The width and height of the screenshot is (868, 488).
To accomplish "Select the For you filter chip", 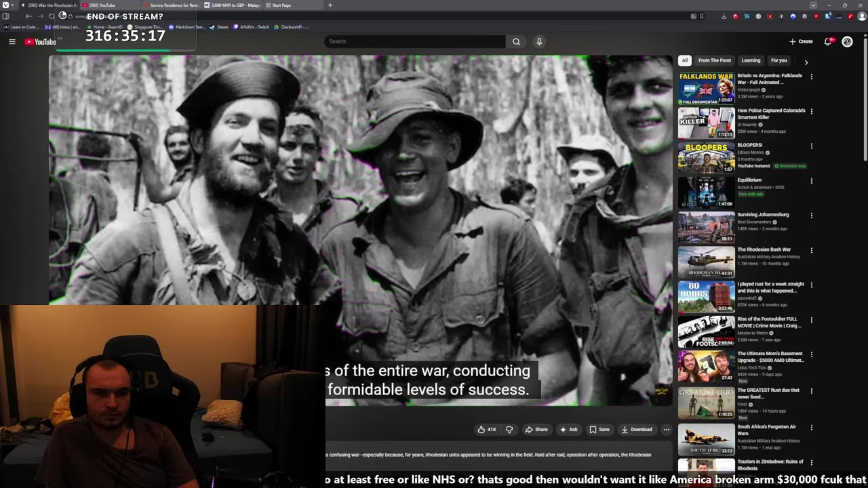I will tap(778, 60).
